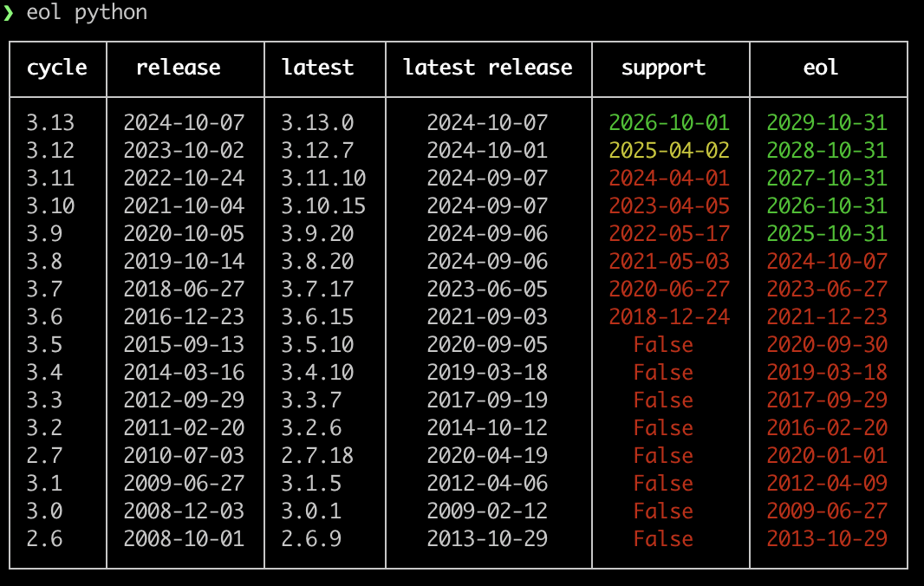Click latest version 2.7.18

coord(317,455)
